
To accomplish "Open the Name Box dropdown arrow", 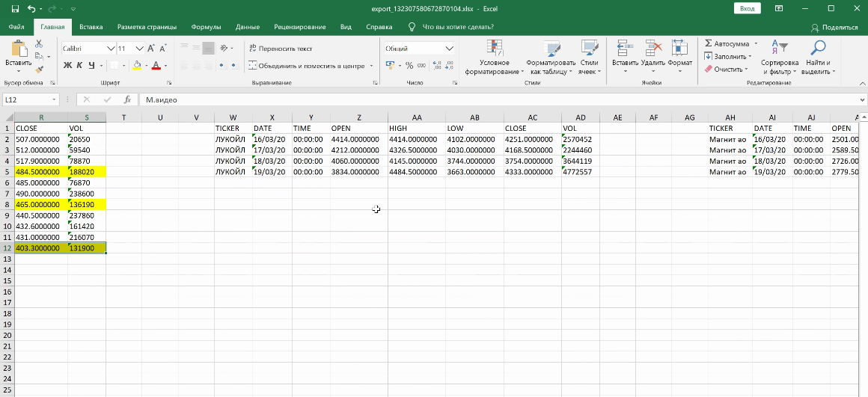I will click(55, 99).
